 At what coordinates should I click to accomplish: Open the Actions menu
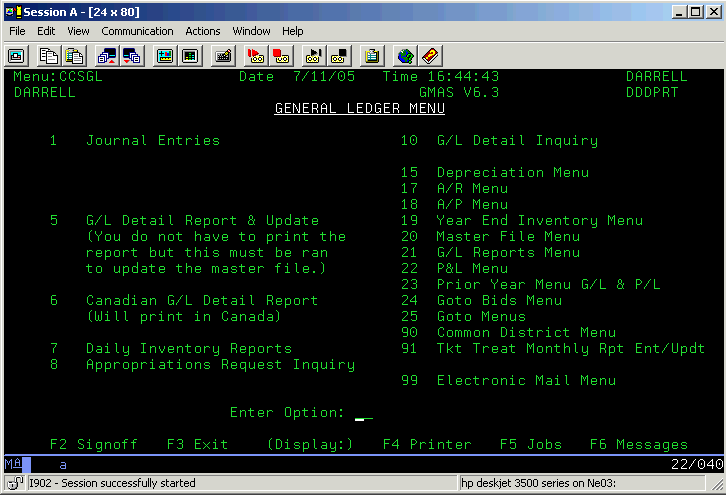tap(203, 31)
